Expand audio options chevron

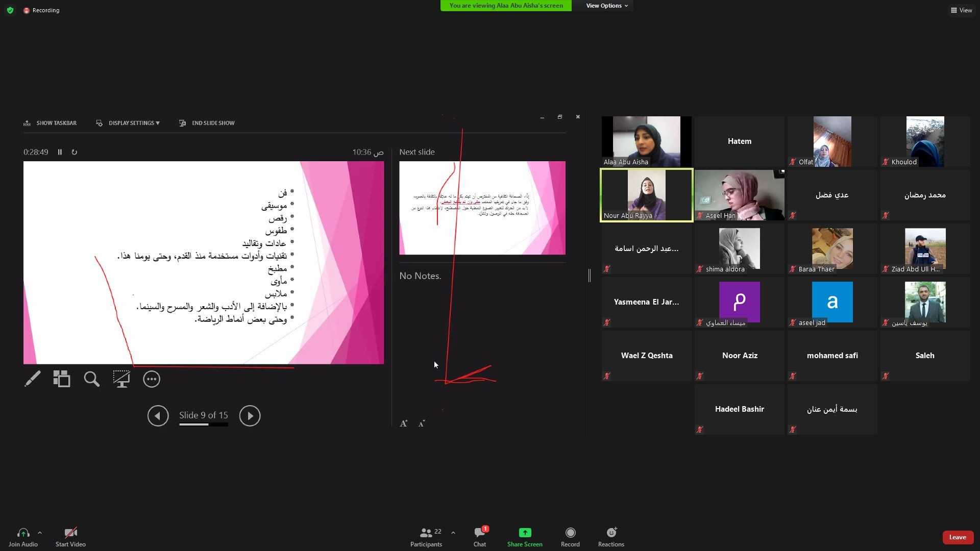[40, 533]
